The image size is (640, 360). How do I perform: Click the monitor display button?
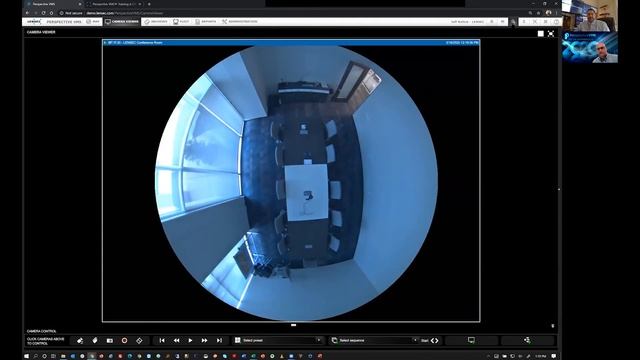471,340
